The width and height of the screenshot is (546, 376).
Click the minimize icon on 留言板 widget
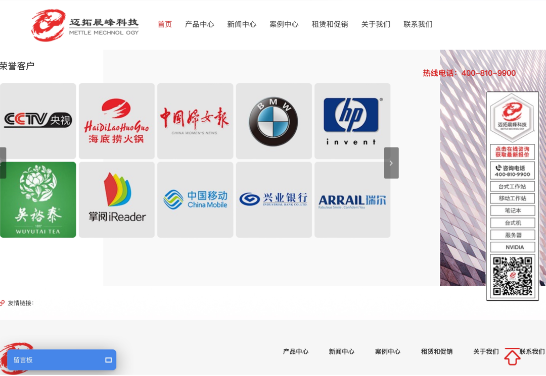pyautogui.click(x=109, y=360)
